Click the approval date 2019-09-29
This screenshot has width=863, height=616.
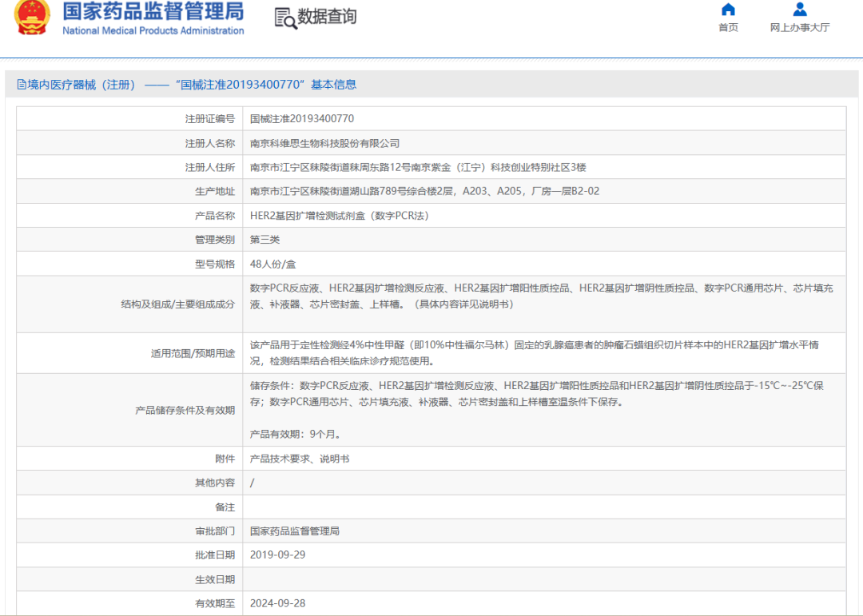[277, 555]
